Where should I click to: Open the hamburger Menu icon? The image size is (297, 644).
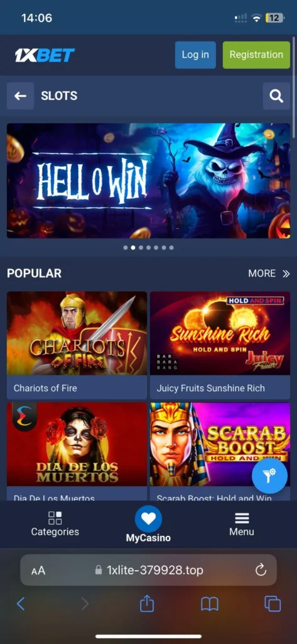coord(242,518)
